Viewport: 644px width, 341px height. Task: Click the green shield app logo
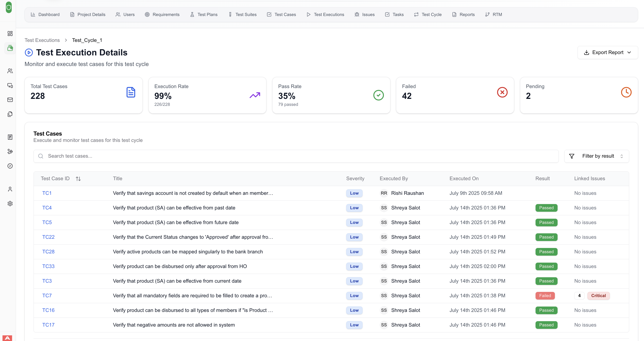[x=9, y=7]
